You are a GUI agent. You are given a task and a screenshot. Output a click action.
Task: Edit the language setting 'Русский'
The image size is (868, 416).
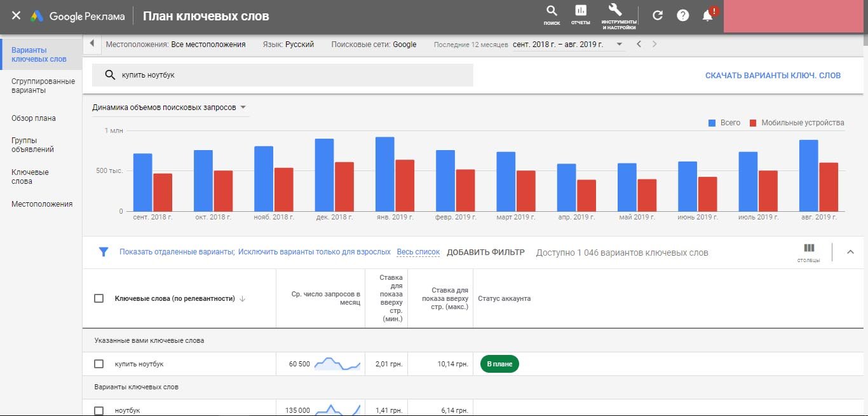point(300,45)
